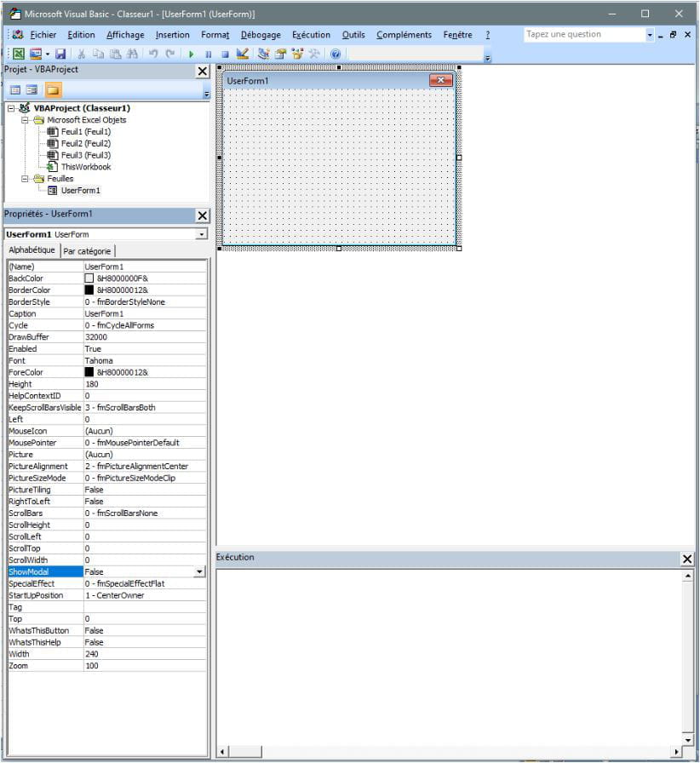Toggle Folders icon in the Project panel
This screenshot has height=763, width=700.
point(53,90)
